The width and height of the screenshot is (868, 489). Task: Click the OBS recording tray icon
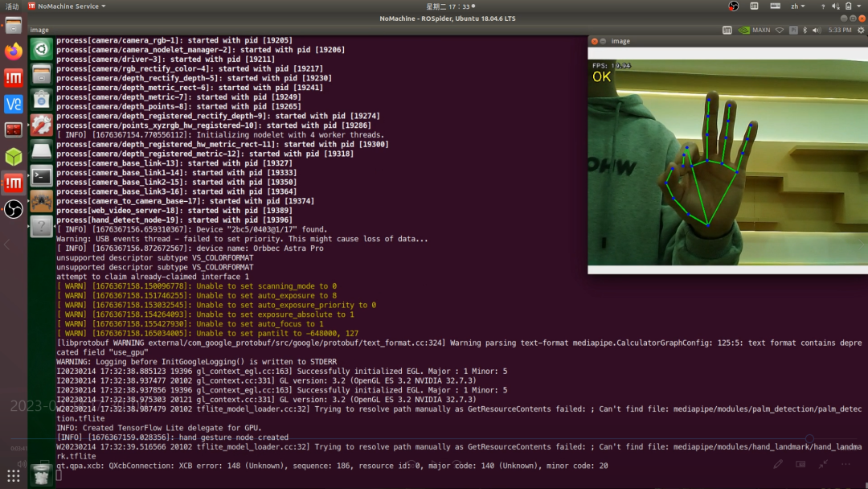point(733,6)
